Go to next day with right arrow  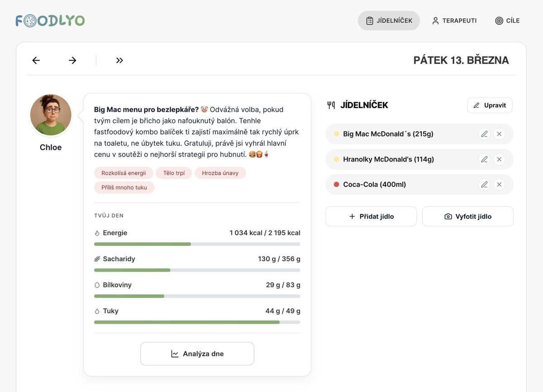tap(72, 60)
